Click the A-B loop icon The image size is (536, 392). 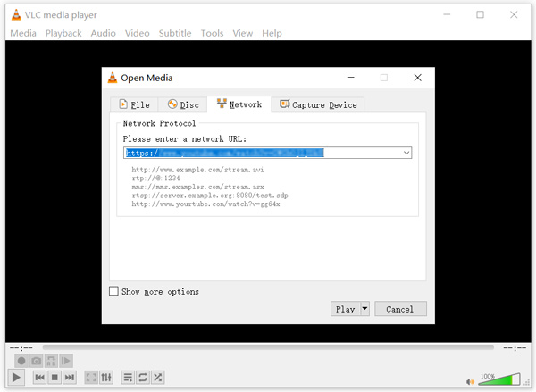tap(51, 361)
